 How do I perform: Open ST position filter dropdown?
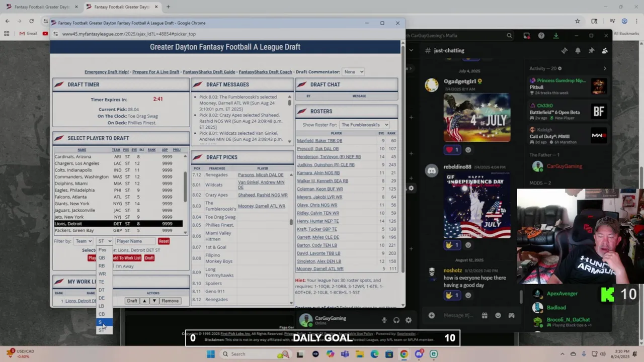coord(105,241)
